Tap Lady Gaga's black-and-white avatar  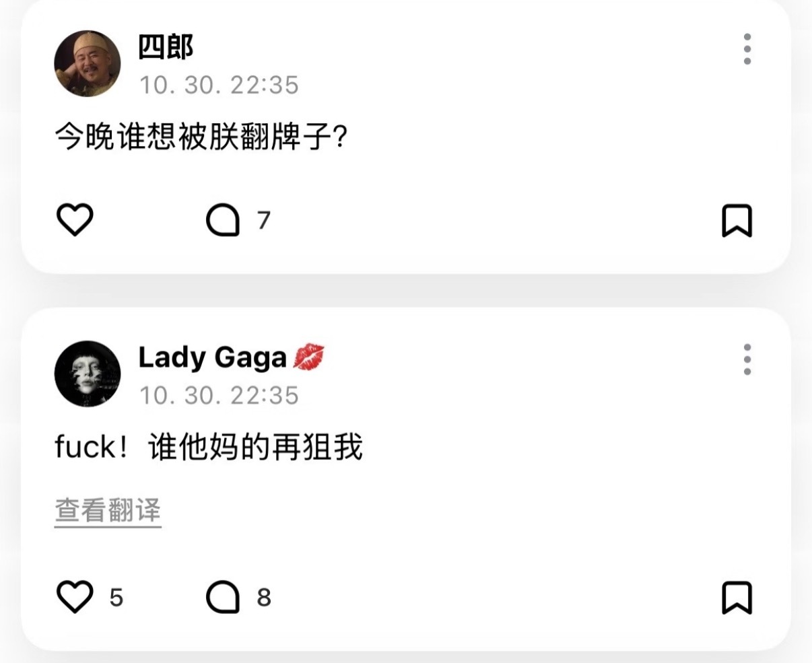pos(88,374)
